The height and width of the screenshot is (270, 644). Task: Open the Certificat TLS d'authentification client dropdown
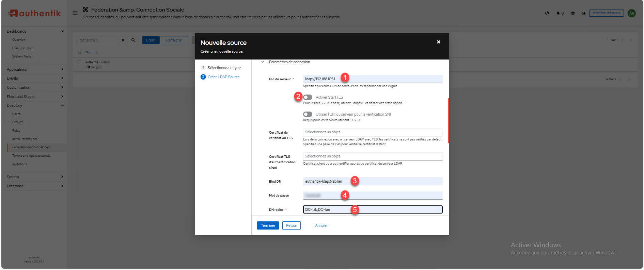pyautogui.click(x=372, y=156)
